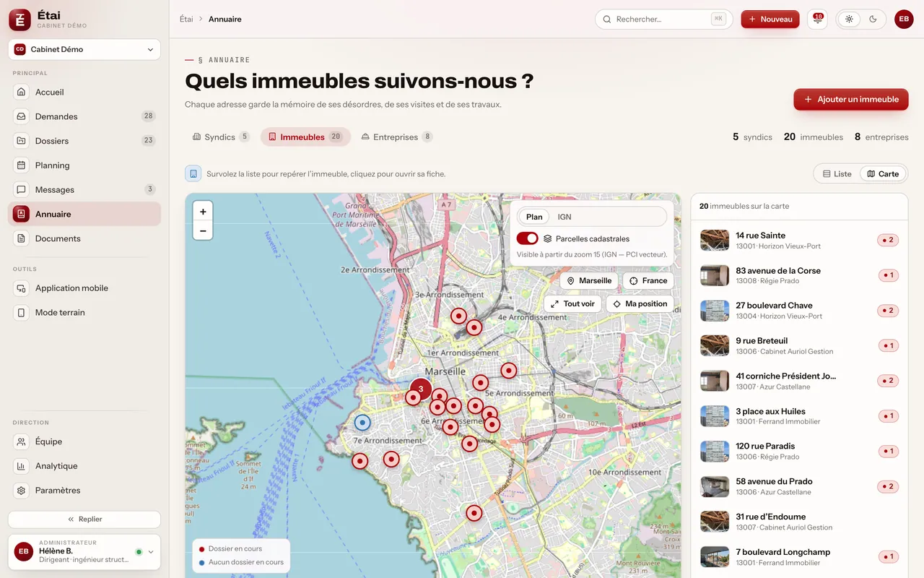Select the IGN map layer
This screenshot has width=924, height=578.
click(x=565, y=217)
